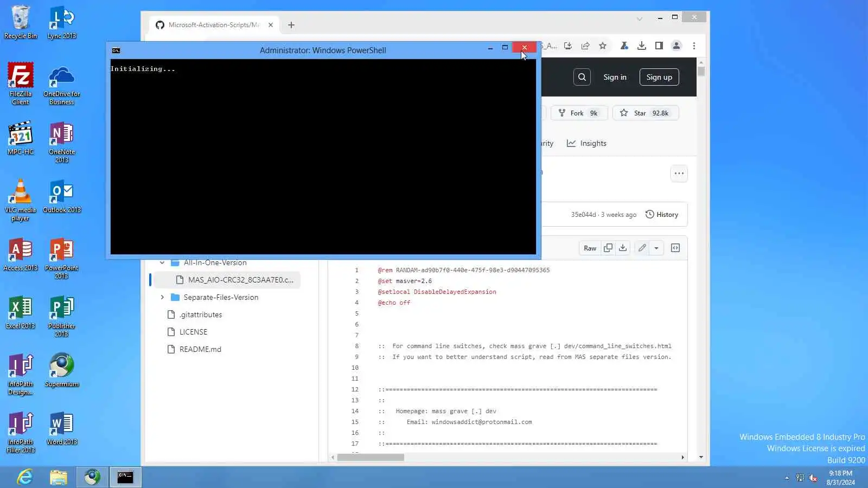The image size is (868, 488).
Task: Click the GitHub search magnifier button
Action: [582, 77]
